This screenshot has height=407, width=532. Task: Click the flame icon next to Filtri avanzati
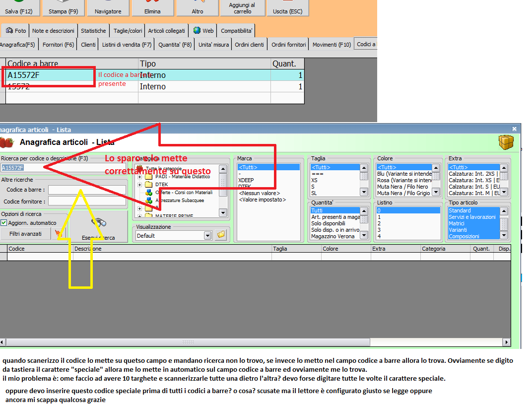pyautogui.click(x=59, y=234)
